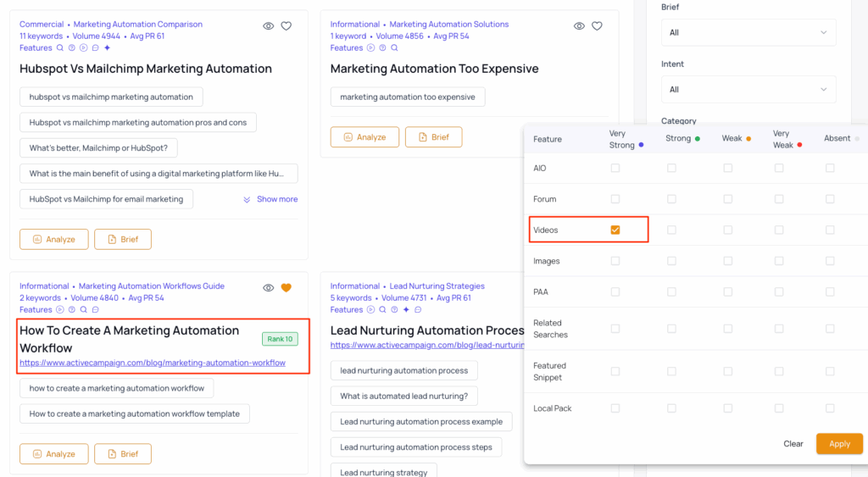Open the Brief dropdown
This screenshot has height=477, width=868.
point(748,32)
